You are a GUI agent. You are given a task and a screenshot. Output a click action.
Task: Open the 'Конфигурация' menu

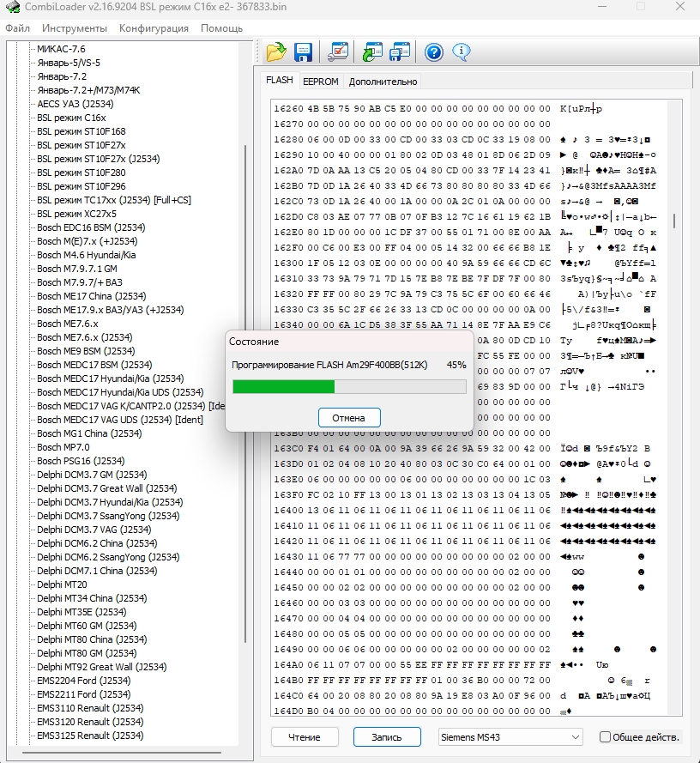click(x=154, y=28)
